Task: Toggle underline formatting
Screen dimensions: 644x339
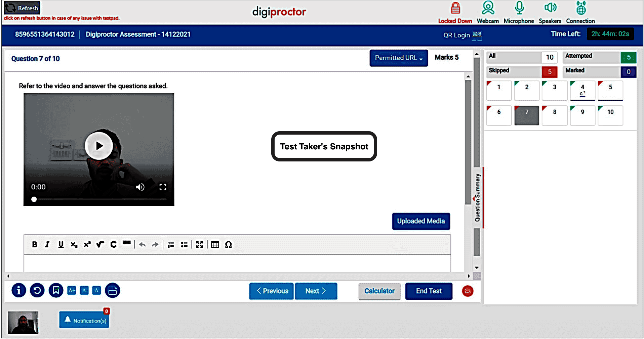Action: (61, 245)
